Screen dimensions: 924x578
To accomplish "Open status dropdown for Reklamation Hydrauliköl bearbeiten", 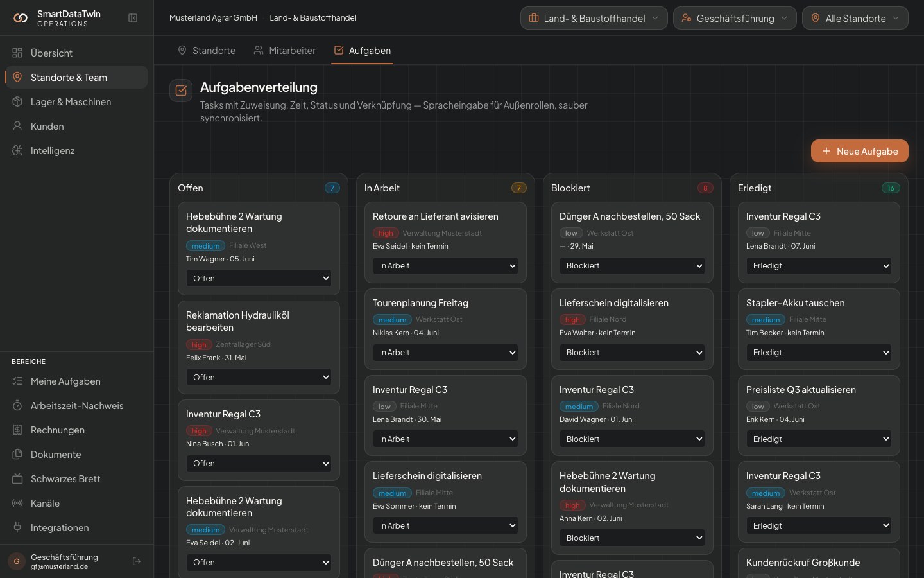I will [259, 377].
